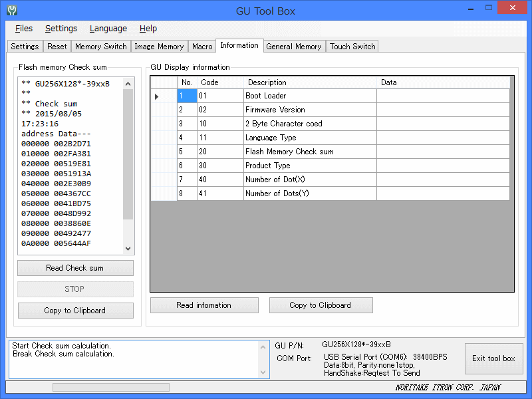Screen dimensions: 532x399
Task: Click the Data cell for Product Type
Action: tap(443, 166)
